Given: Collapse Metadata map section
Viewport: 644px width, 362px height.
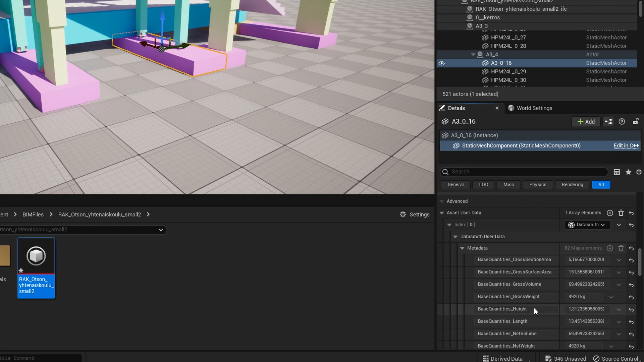Looking at the screenshot, I should (x=462, y=248).
